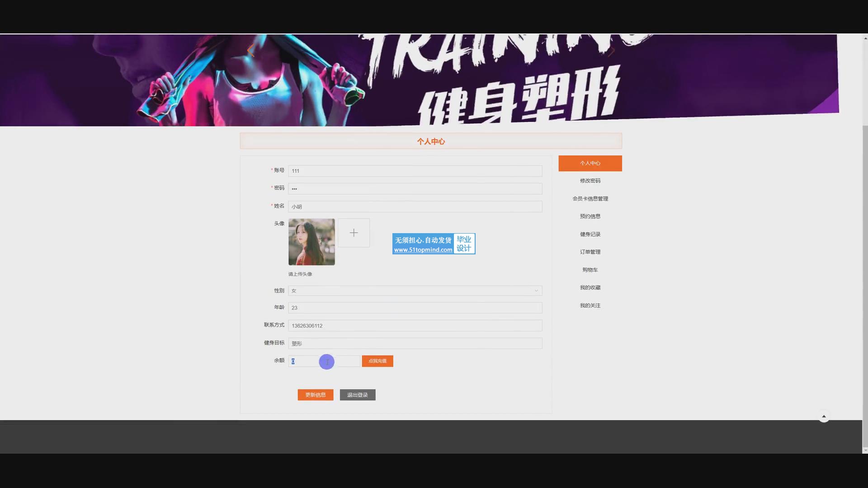This screenshot has height=488, width=868.
Task: Click the plus icon to upload an avatar
Action: pyautogui.click(x=354, y=233)
